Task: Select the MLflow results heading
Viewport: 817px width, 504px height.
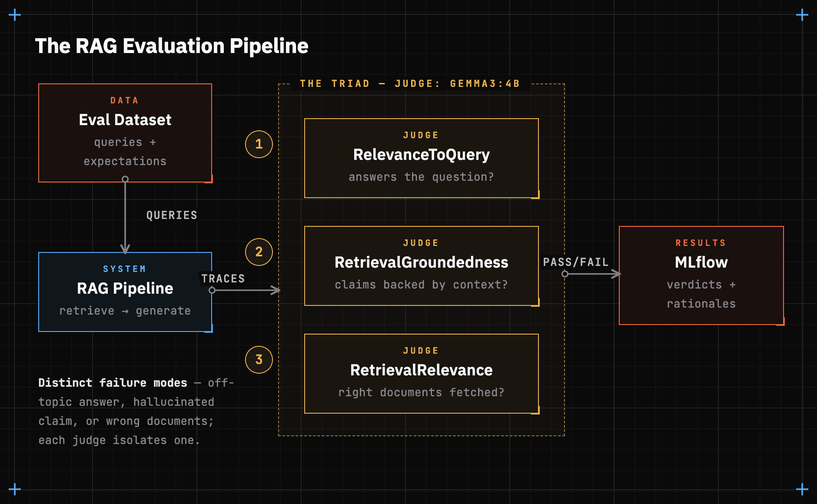Action: tap(701, 262)
